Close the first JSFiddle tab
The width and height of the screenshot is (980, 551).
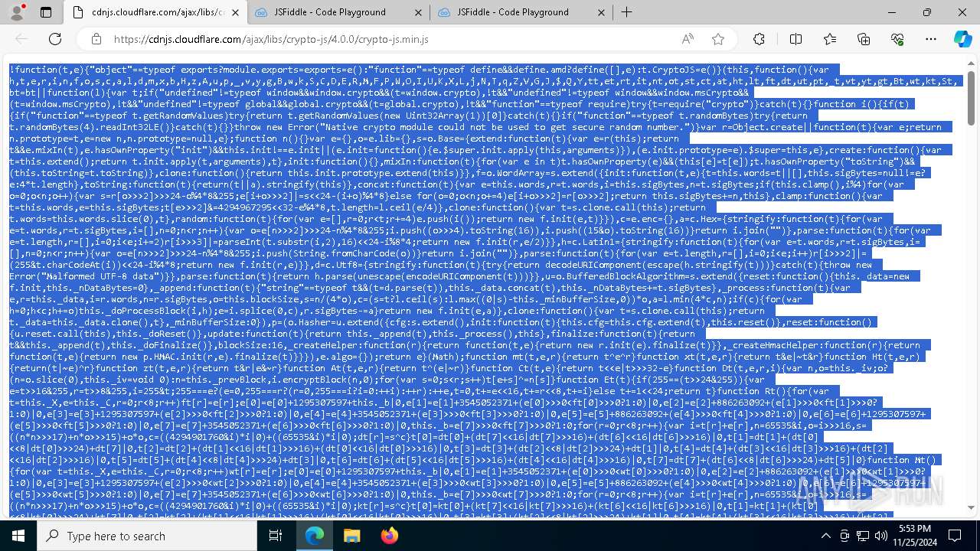tap(417, 12)
